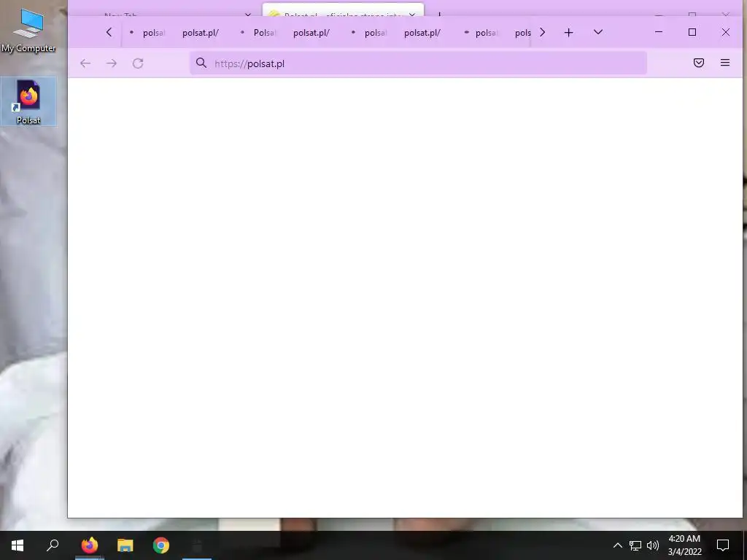Open the network status tray icon

click(x=635, y=545)
